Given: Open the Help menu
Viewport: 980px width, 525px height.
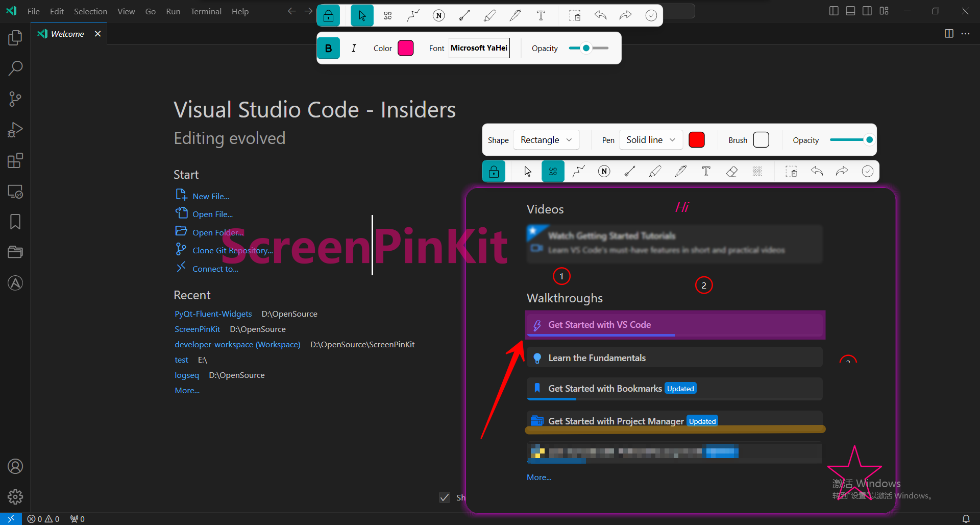Looking at the screenshot, I should 240,11.
